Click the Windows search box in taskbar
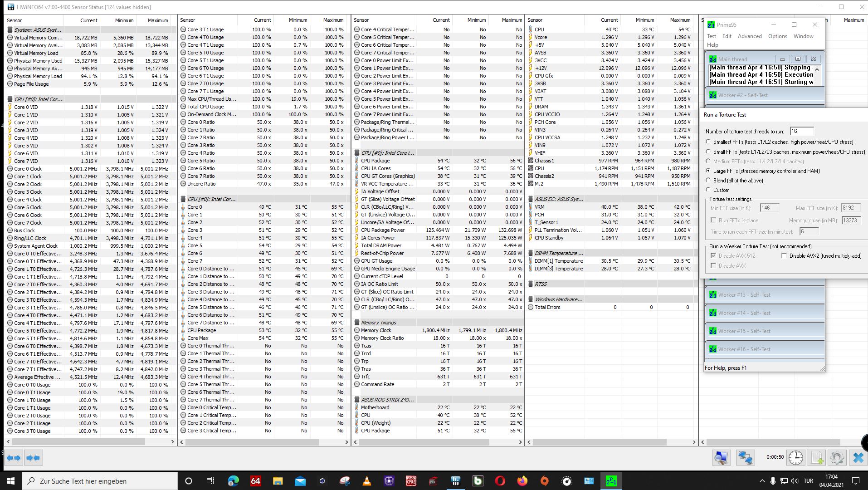The width and height of the screenshot is (868, 490). click(x=100, y=481)
